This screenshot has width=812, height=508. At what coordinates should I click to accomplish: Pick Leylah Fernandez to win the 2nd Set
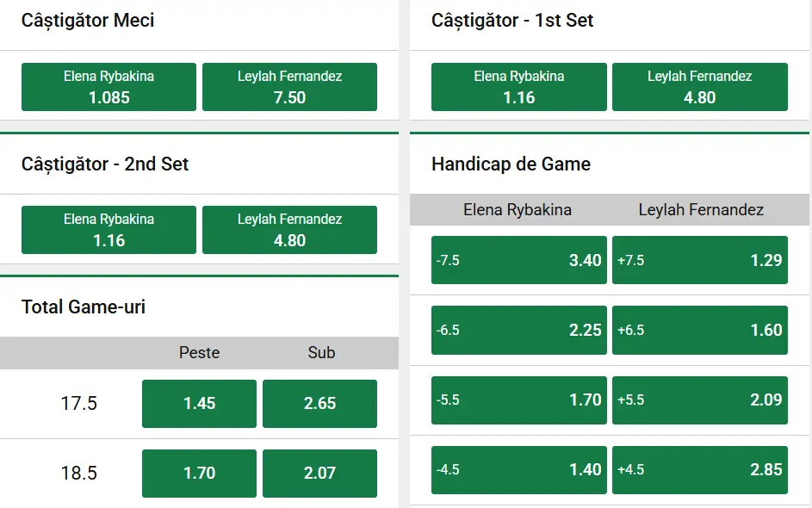tap(289, 229)
